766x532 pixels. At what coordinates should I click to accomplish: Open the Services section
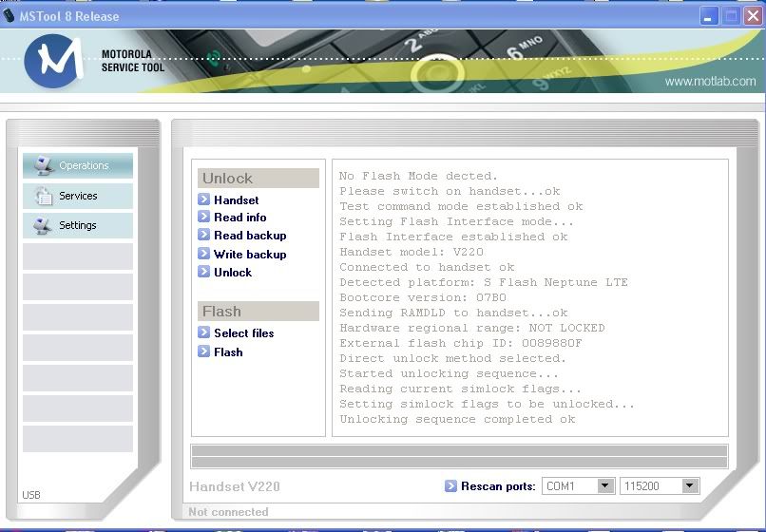(x=78, y=196)
